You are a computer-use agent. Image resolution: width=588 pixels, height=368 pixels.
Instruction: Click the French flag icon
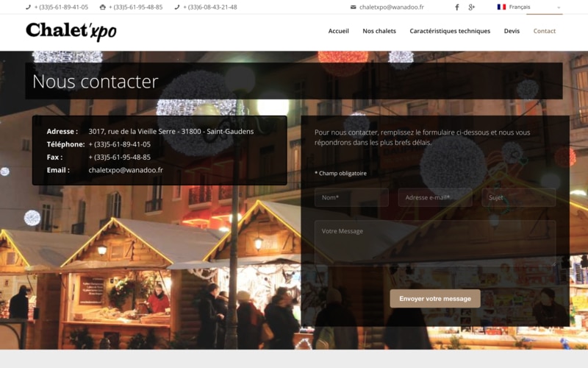click(x=501, y=7)
